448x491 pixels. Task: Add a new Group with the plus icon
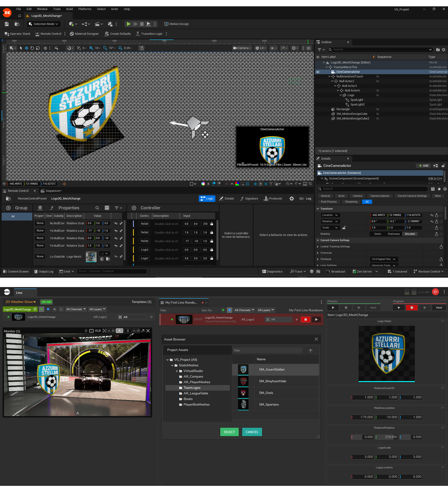[x=8, y=208]
